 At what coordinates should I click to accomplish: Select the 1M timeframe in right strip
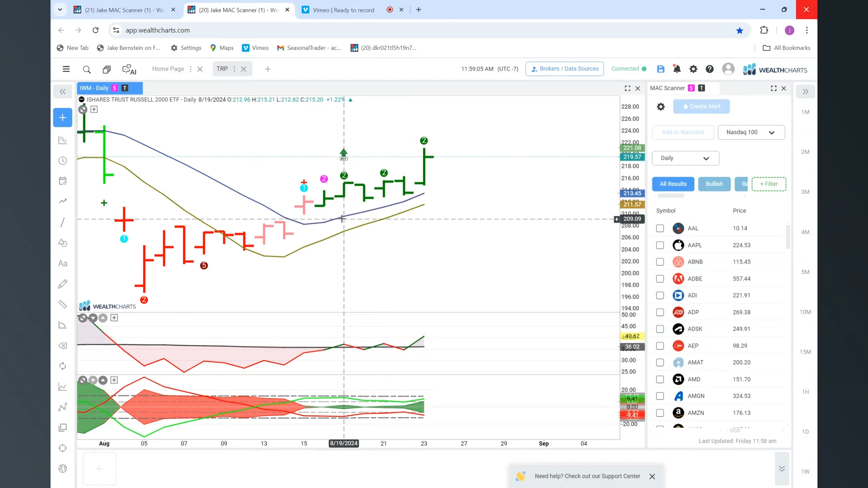tap(805, 112)
